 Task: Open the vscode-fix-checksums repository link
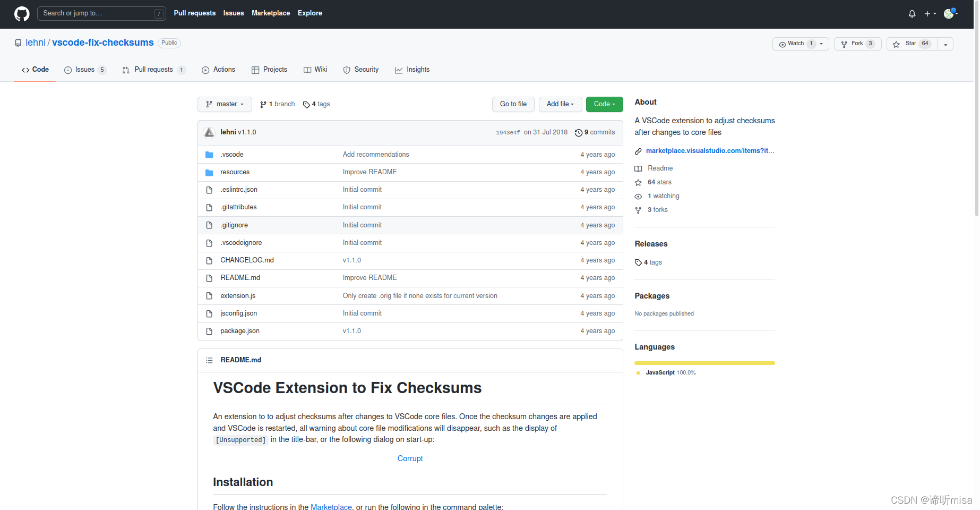coord(103,42)
